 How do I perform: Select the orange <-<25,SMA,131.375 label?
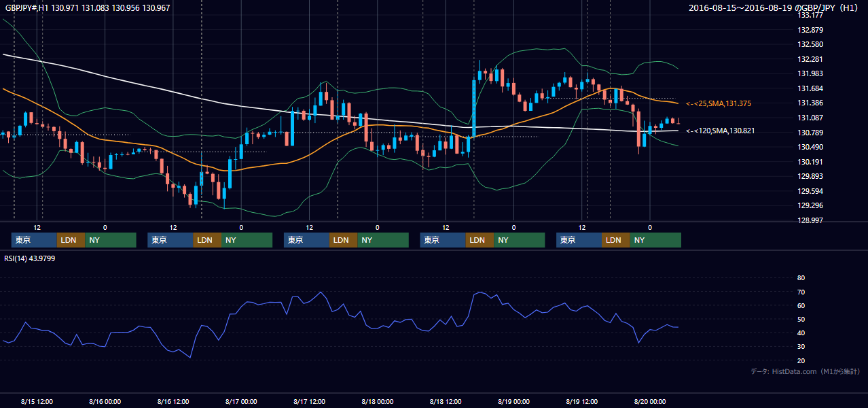719,103
